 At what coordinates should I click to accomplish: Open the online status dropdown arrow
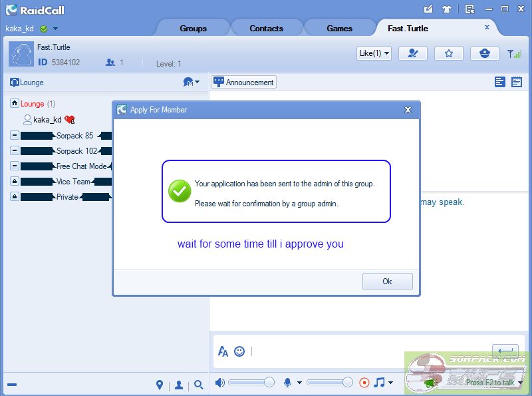coord(55,29)
